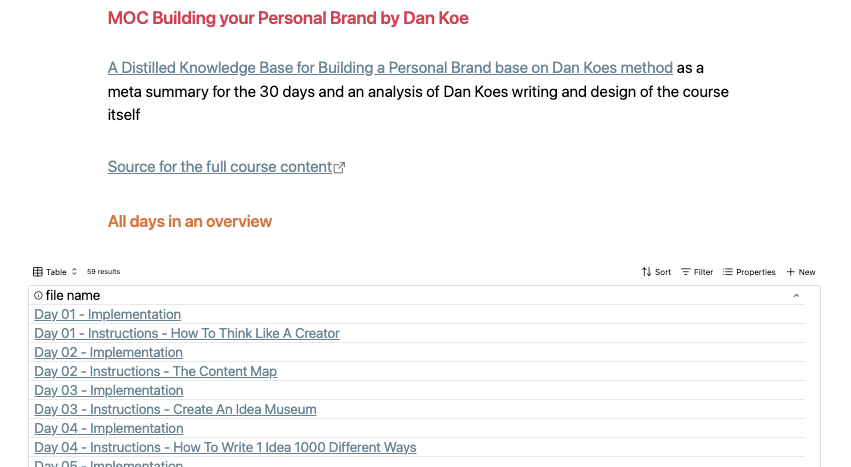851x467 pixels.
Task: Toggle file name column sort chevron
Action: coord(796,295)
